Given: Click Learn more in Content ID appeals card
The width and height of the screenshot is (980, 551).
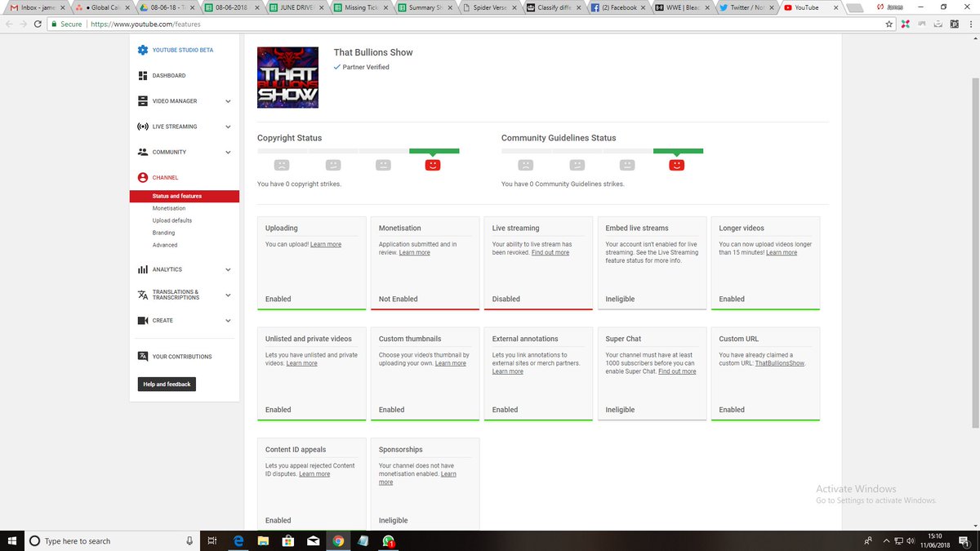Looking at the screenshot, I should [x=314, y=474].
